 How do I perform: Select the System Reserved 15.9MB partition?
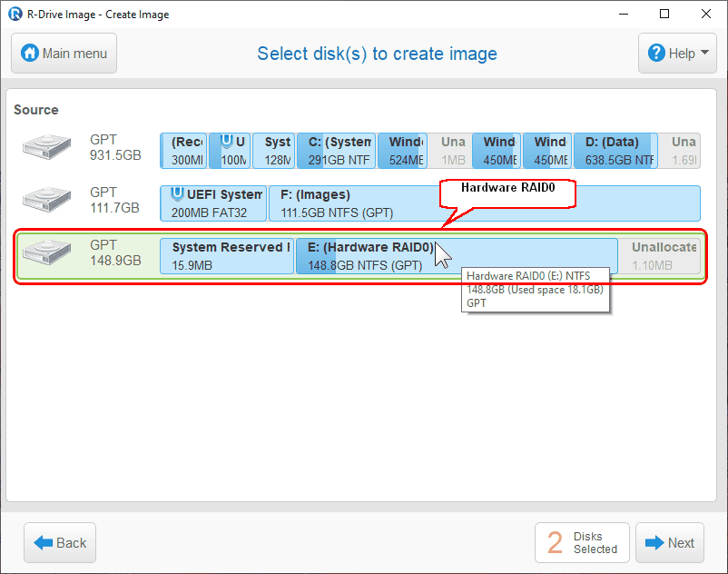click(227, 256)
